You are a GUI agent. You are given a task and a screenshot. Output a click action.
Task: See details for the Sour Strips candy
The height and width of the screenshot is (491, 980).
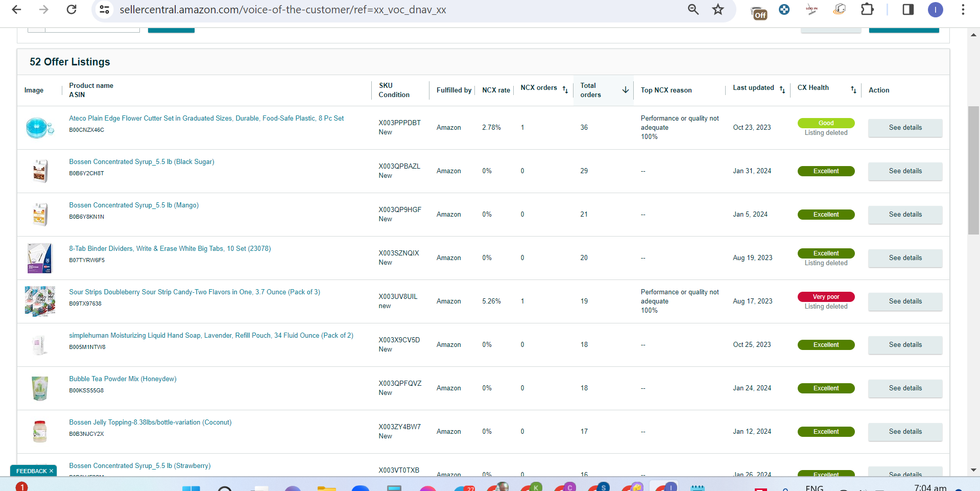coord(905,301)
